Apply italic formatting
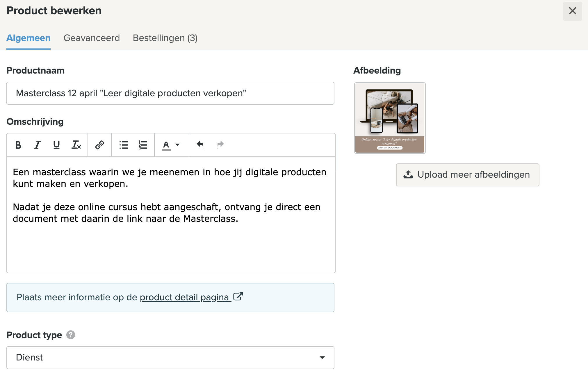The image size is (588, 375). [37, 145]
